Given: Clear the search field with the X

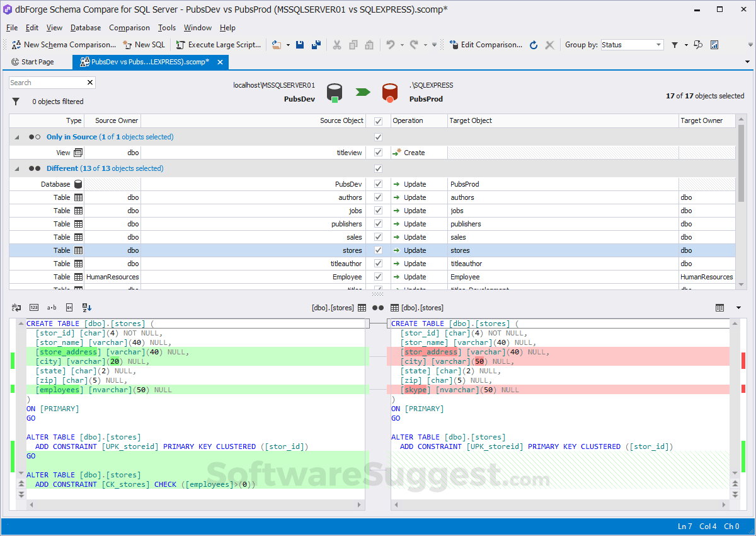Looking at the screenshot, I should (x=89, y=82).
